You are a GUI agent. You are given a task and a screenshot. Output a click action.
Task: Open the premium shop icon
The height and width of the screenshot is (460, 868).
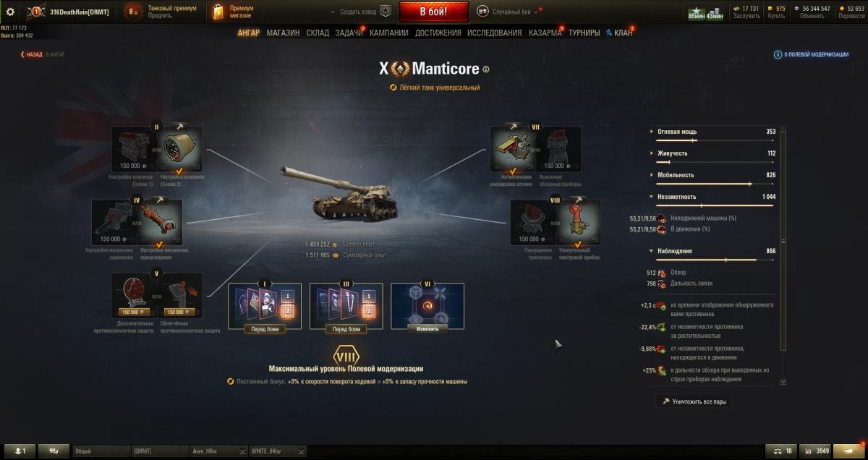218,12
